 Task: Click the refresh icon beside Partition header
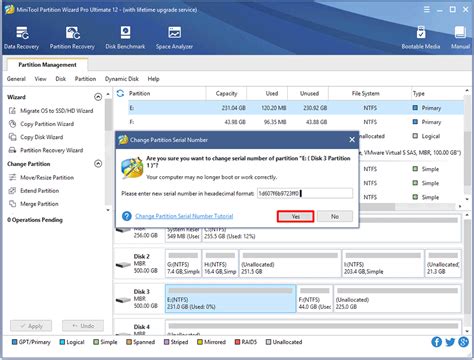click(120, 94)
